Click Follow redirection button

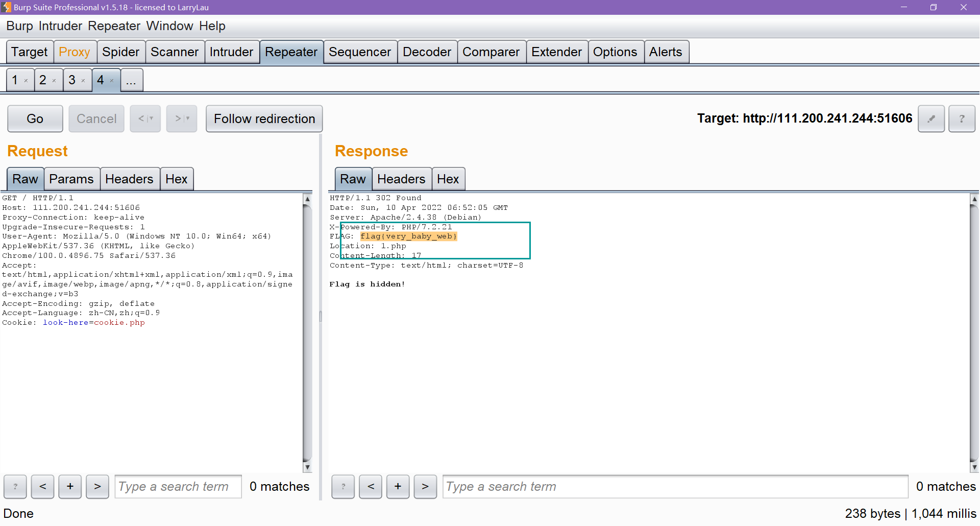264,118
